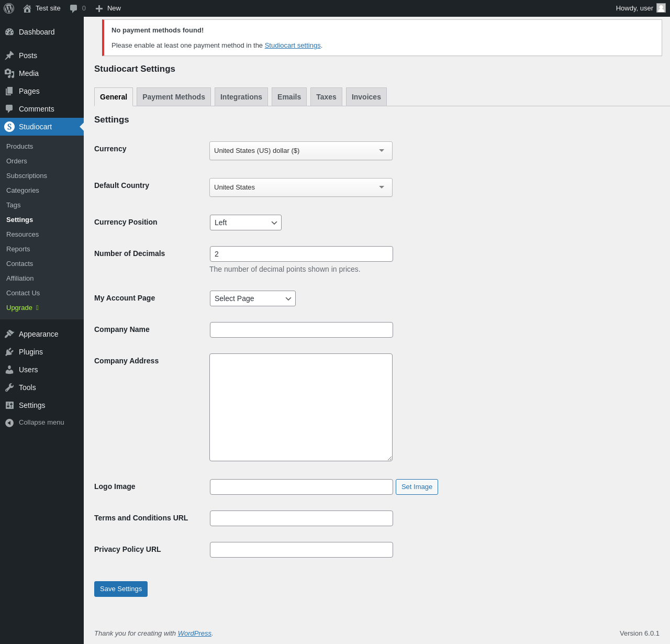
Task: Click the Users person icon
Action: click(x=9, y=370)
